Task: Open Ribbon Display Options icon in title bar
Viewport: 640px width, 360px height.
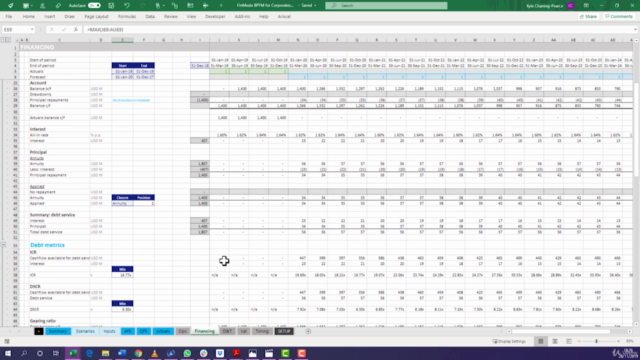Action: click(x=586, y=6)
